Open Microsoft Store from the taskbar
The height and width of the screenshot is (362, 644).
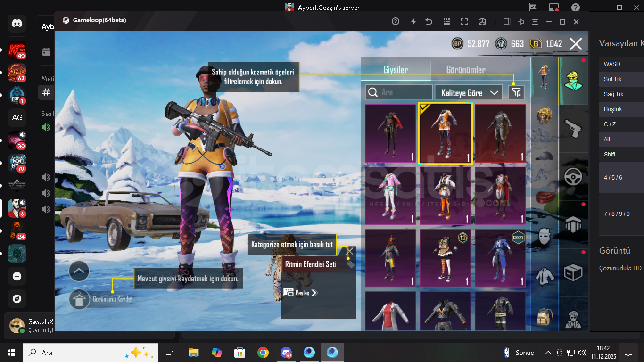(x=240, y=353)
